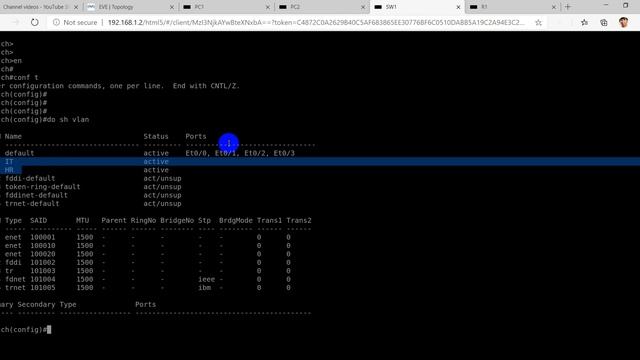Click the 'default' VLAN name
The height and width of the screenshot is (360, 640).
coord(19,153)
